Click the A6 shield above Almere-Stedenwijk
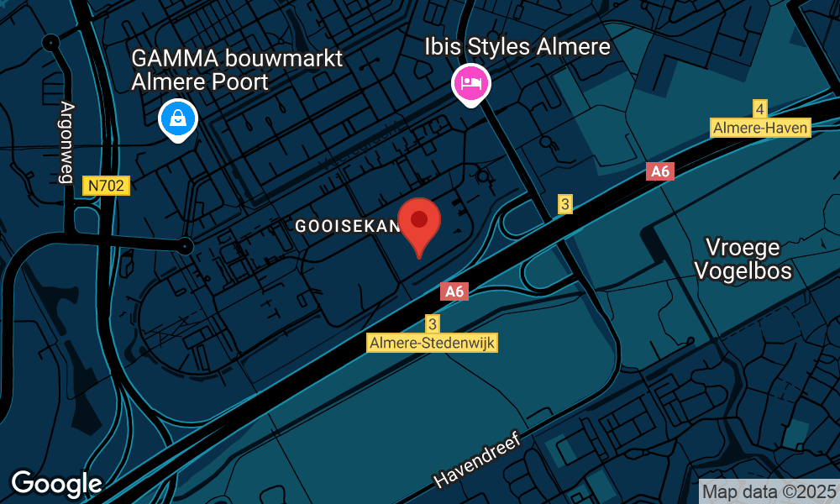840x504 pixels. coord(454,291)
